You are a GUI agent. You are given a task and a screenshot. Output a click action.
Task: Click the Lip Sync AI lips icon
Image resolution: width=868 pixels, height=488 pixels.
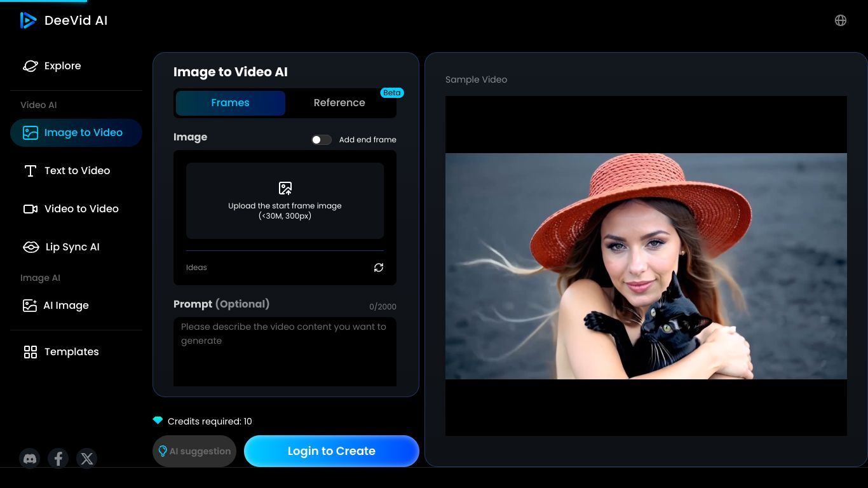[x=31, y=247]
